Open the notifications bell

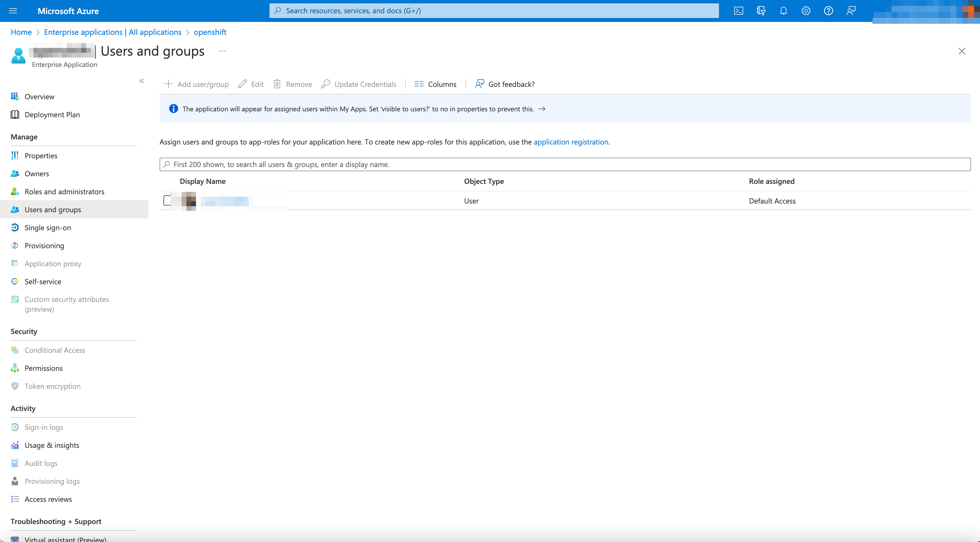pos(783,11)
